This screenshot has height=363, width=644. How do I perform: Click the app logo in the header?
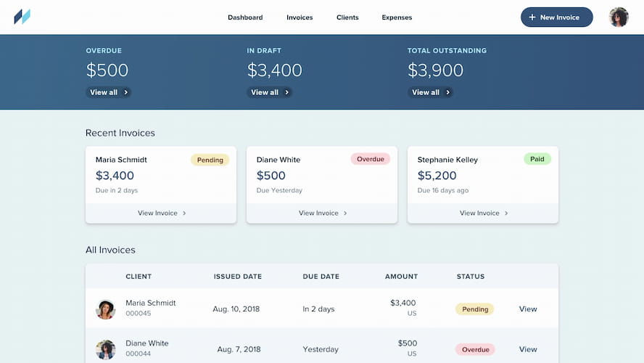coord(22,17)
